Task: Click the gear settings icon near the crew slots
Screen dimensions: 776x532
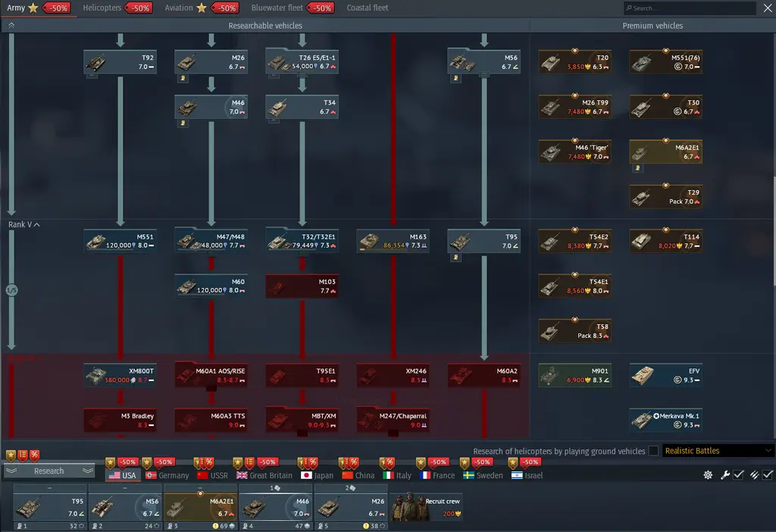Action: [708, 475]
